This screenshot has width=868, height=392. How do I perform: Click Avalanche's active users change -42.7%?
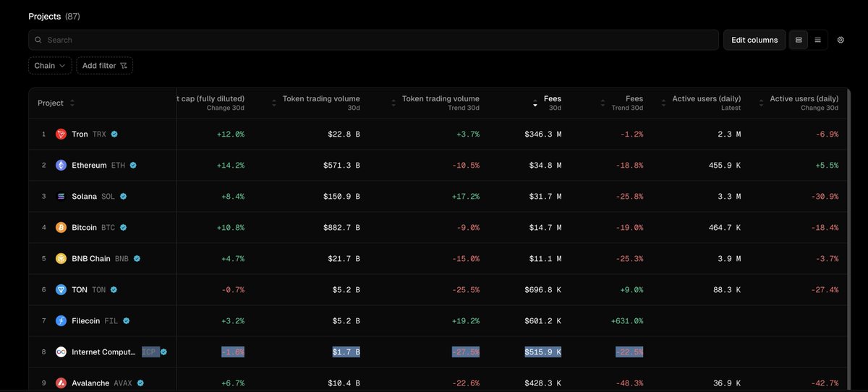point(824,383)
